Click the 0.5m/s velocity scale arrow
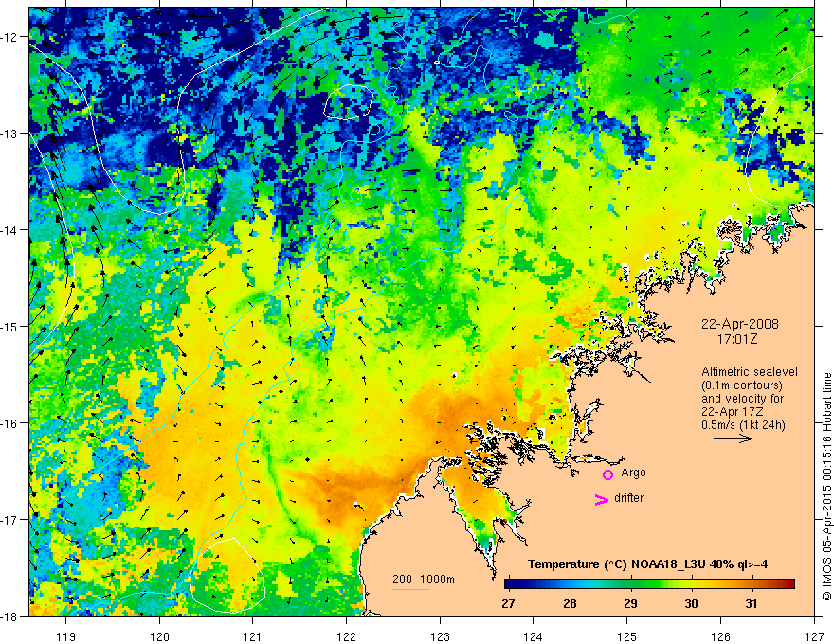The height and width of the screenshot is (644, 834). (x=733, y=438)
